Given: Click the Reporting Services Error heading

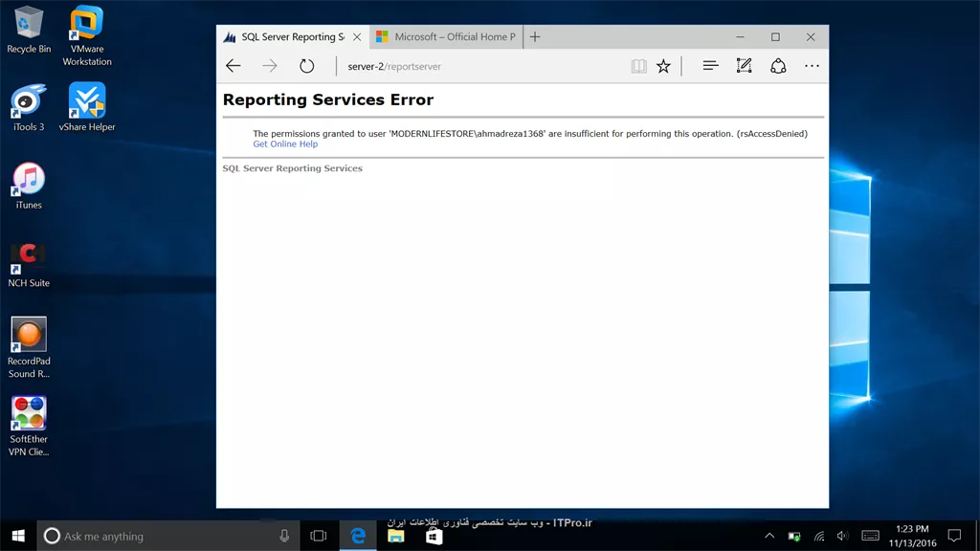Looking at the screenshot, I should 328,99.
